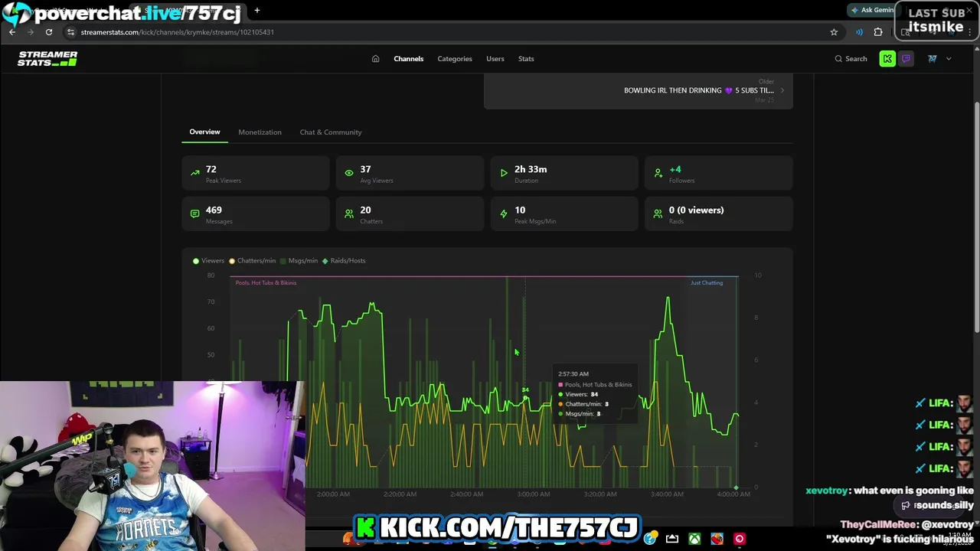Open the user avatar icon in header
The width and height of the screenshot is (980, 551).
(933, 59)
